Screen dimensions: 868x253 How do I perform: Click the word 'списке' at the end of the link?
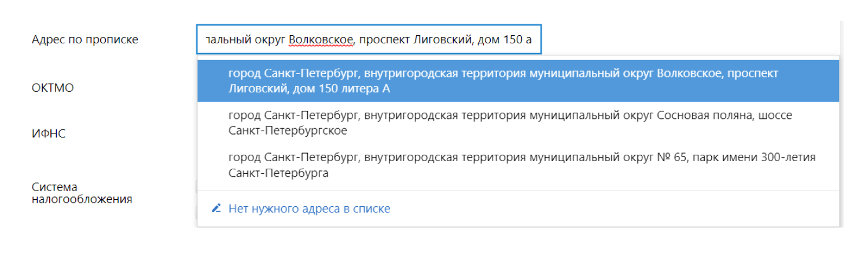click(x=372, y=209)
